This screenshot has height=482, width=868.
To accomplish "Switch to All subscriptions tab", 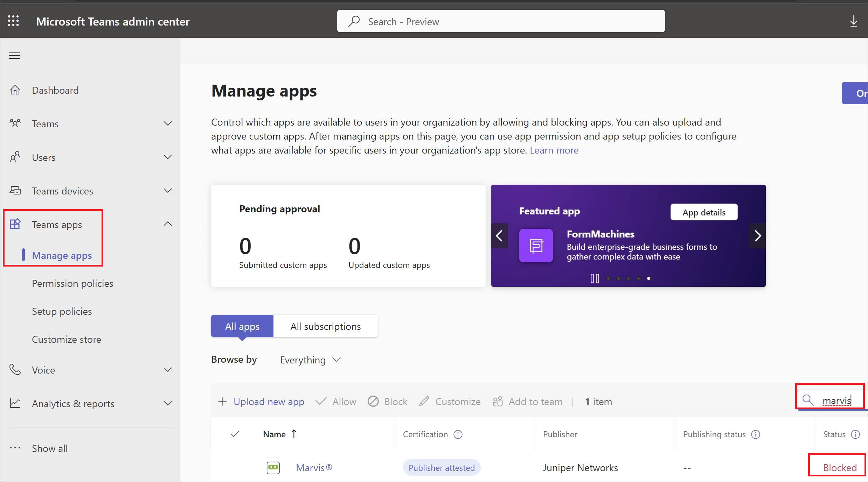I will tap(325, 326).
